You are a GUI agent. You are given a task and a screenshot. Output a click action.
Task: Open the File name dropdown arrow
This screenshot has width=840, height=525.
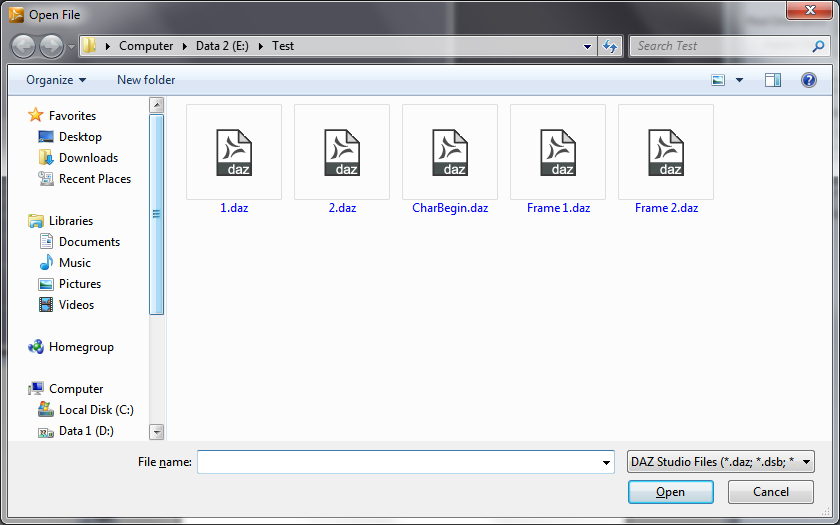(606, 462)
